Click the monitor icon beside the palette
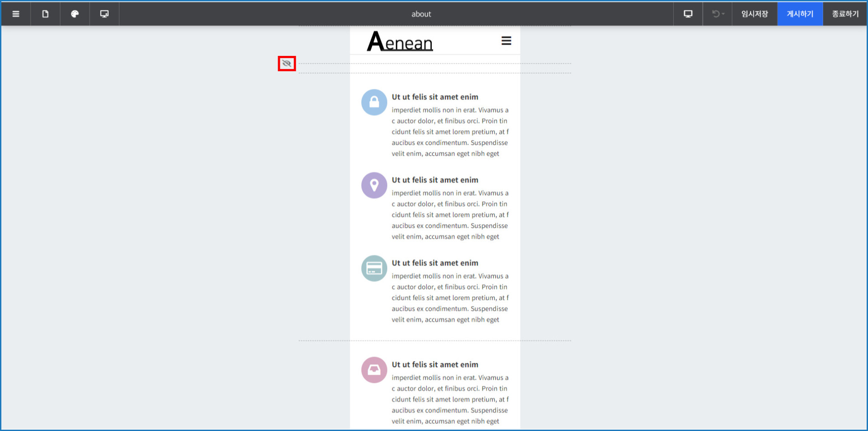 click(104, 14)
